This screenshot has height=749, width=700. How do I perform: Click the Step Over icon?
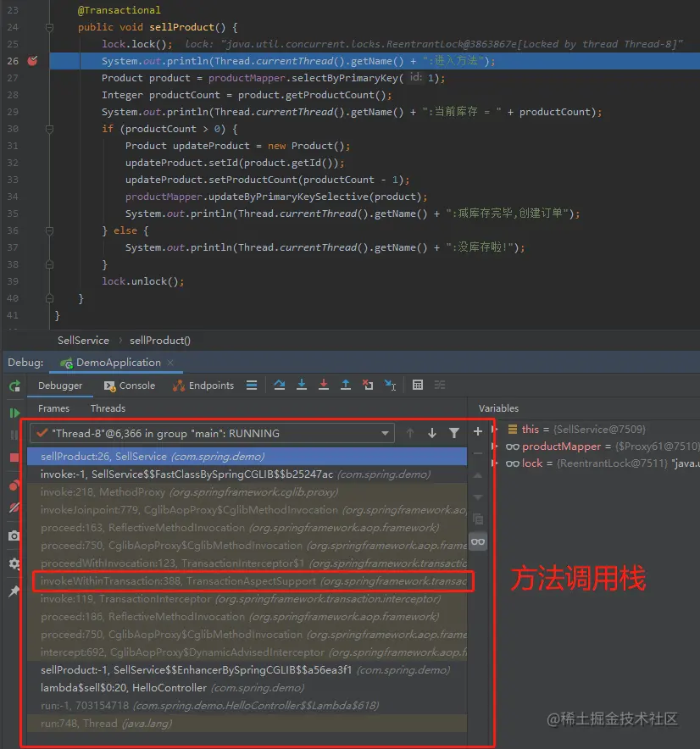pos(280,385)
